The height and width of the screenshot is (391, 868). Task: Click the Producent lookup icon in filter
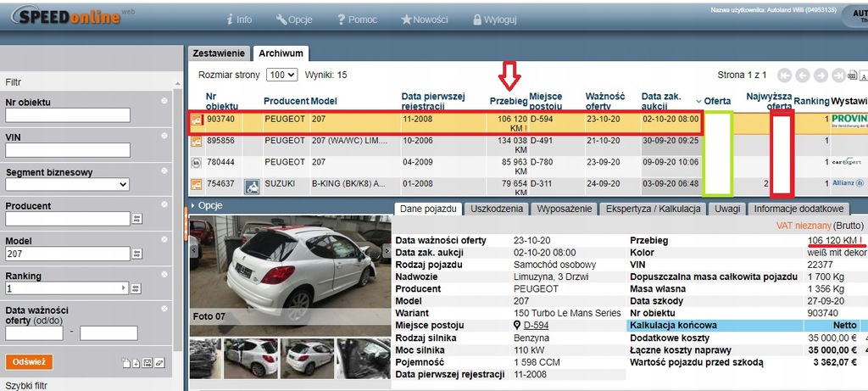tap(136, 219)
